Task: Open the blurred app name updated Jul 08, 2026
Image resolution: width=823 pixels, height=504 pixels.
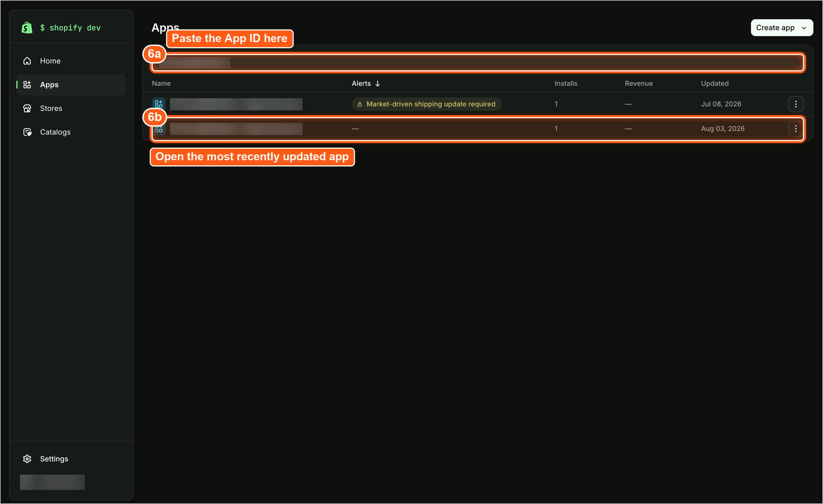Action: 236,104
